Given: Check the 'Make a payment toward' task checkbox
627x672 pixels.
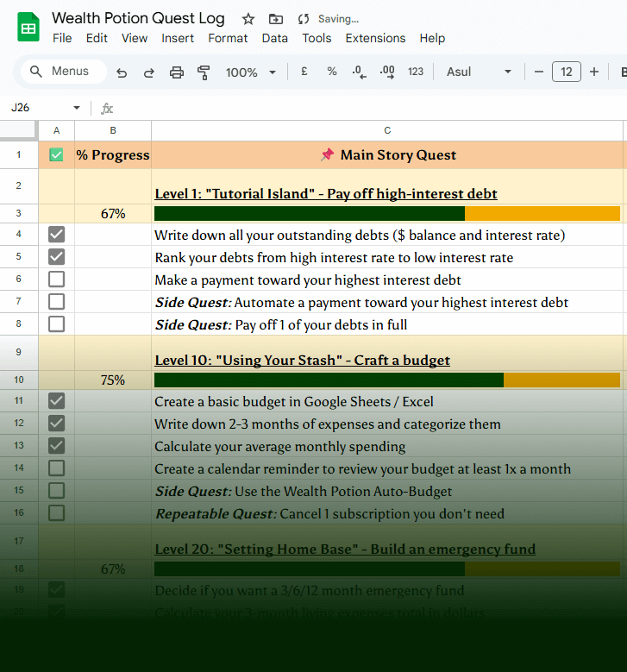Looking at the screenshot, I should coord(56,279).
